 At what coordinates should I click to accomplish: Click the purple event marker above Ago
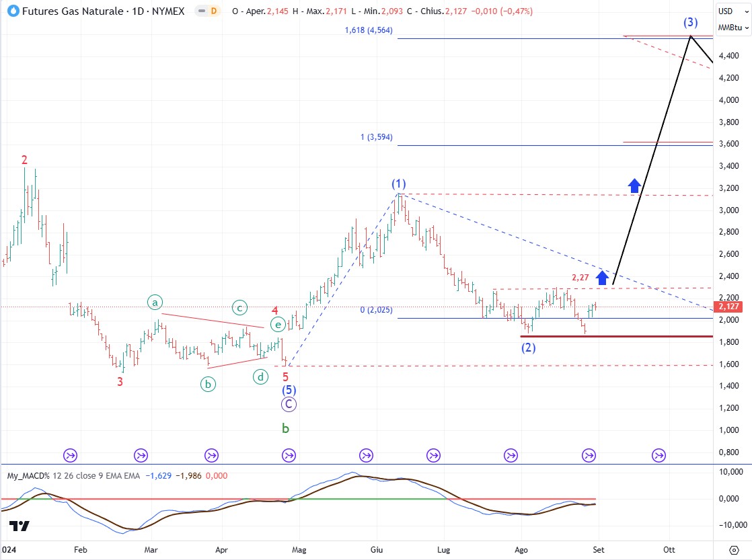(511, 455)
